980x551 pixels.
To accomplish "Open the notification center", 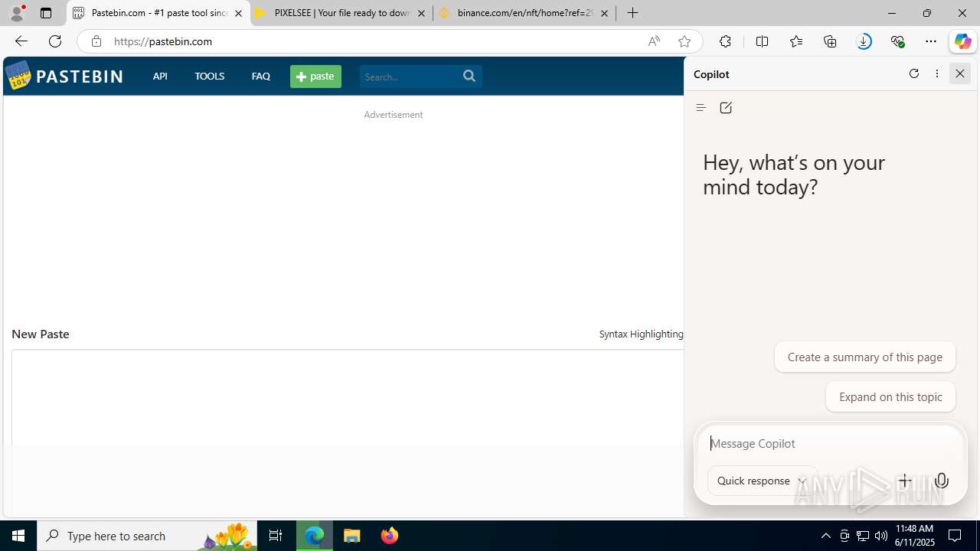I will [955, 536].
